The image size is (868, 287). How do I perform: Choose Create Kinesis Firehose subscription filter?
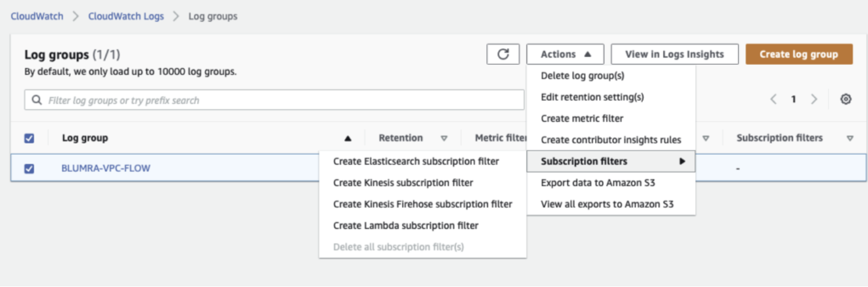pyautogui.click(x=423, y=204)
